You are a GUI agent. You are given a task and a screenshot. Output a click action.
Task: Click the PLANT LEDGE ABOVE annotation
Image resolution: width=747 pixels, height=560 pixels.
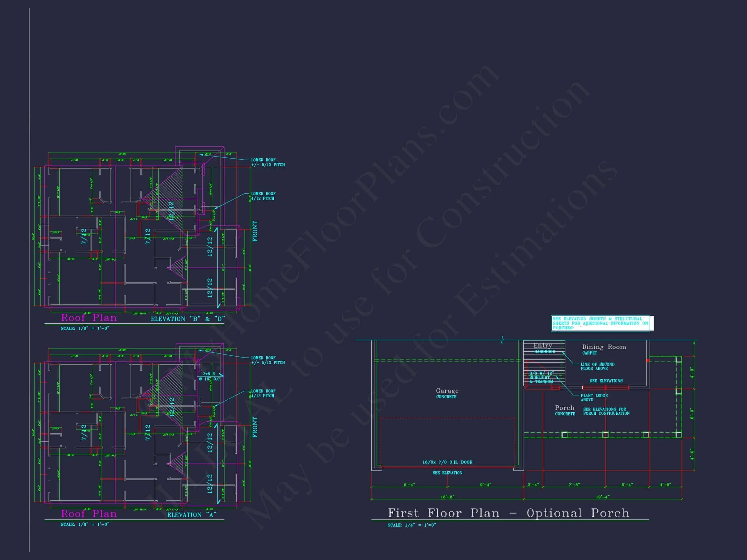[594, 397]
